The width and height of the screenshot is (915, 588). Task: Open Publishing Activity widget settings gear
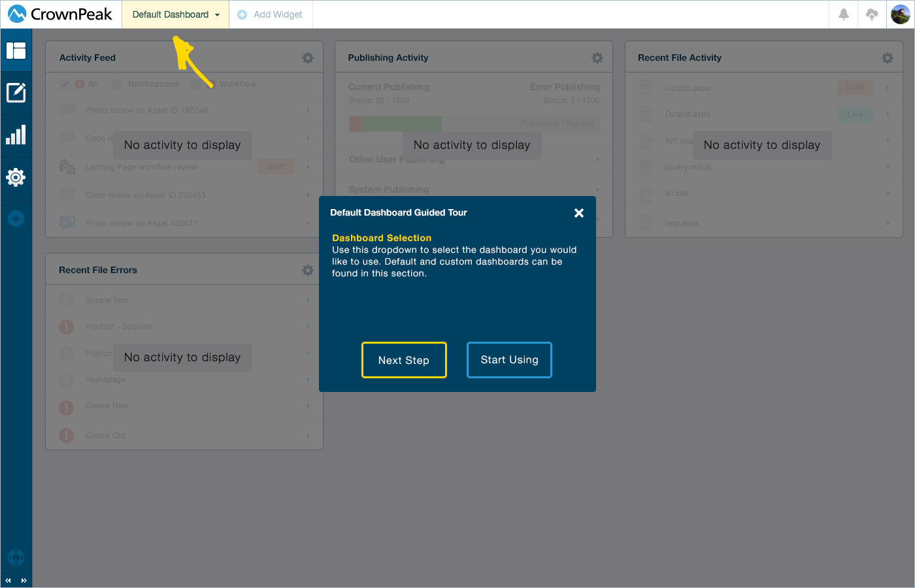pos(597,58)
